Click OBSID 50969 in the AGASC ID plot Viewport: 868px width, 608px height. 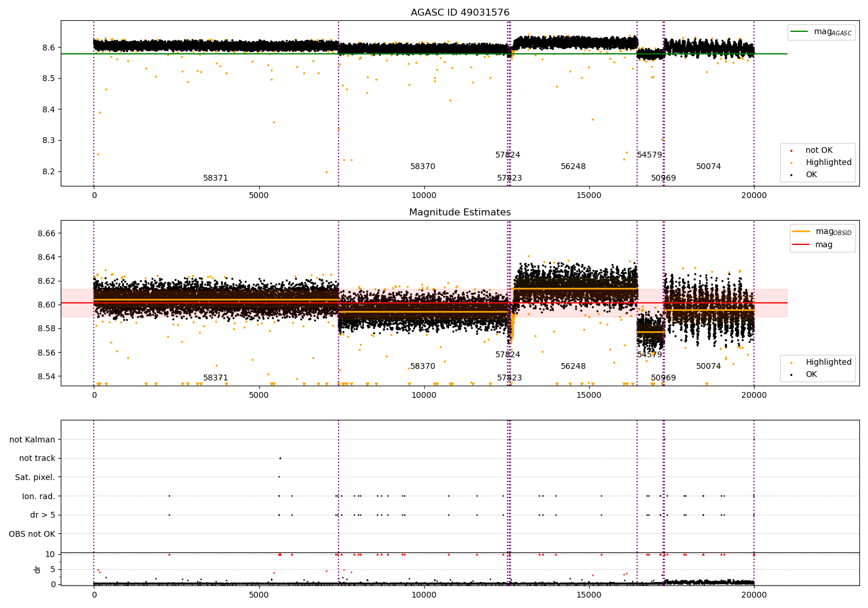(x=664, y=178)
